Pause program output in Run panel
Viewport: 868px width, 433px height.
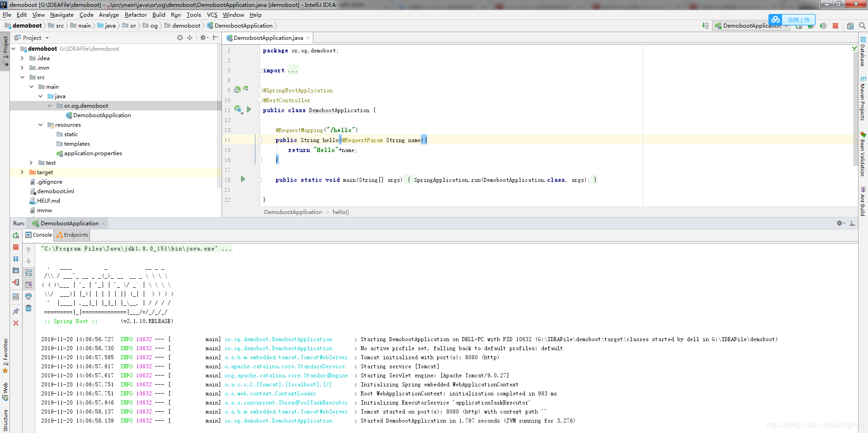coord(16,259)
